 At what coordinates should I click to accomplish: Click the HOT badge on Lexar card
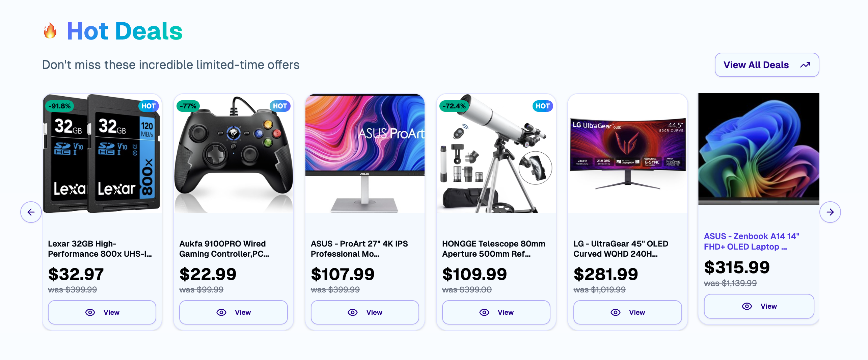pyautogui.click(x=148, y=106)
